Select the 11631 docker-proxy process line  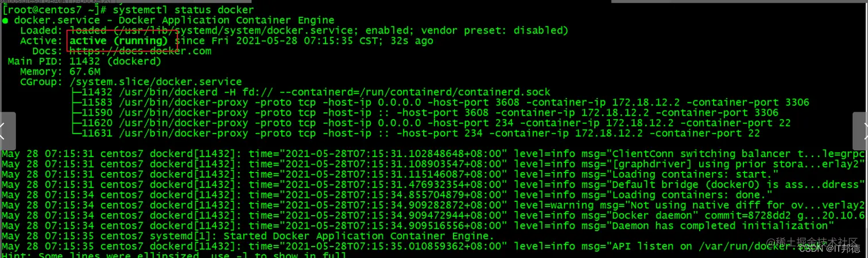coord(416,134)
